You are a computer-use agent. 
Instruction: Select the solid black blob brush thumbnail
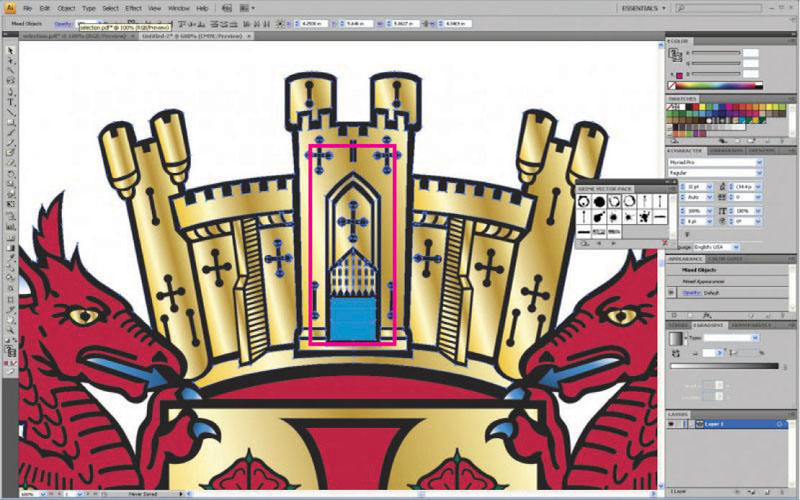coord(599,202)
